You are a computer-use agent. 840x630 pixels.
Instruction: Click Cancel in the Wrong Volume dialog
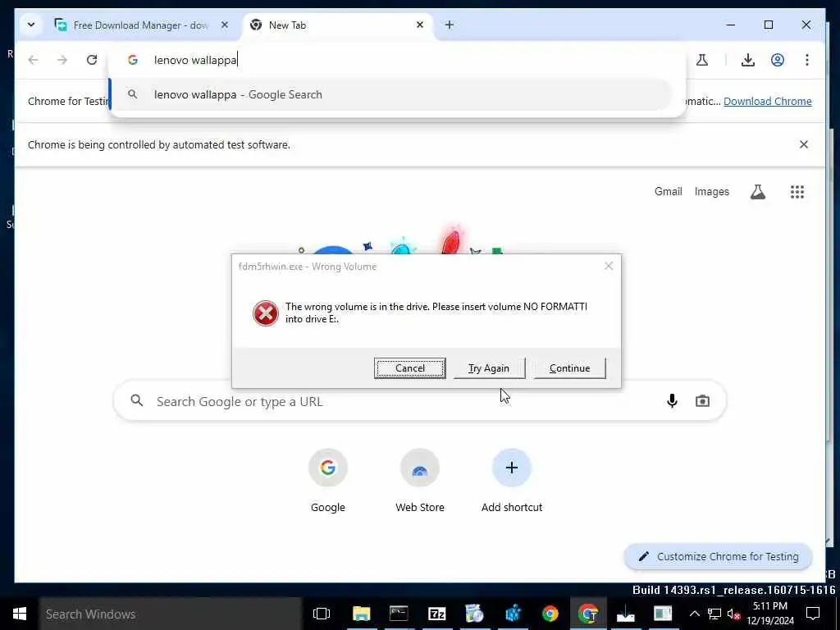click(x=410, y=368)
